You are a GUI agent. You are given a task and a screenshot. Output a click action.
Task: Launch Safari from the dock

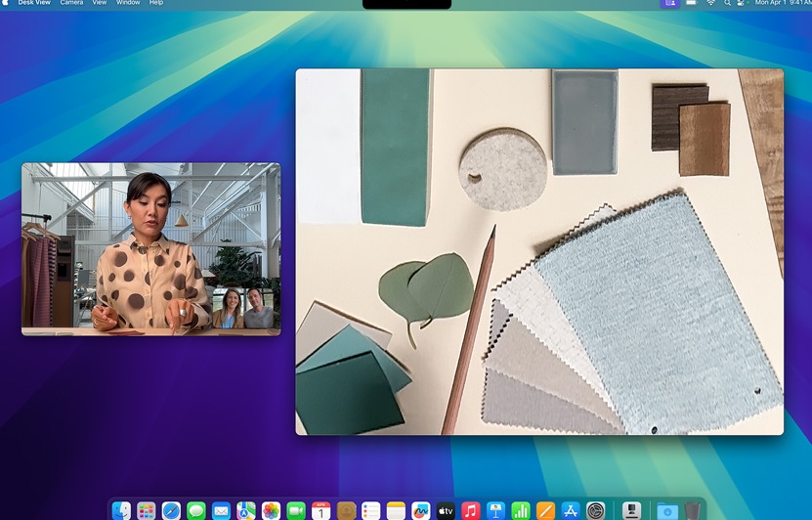pos(171,511)
